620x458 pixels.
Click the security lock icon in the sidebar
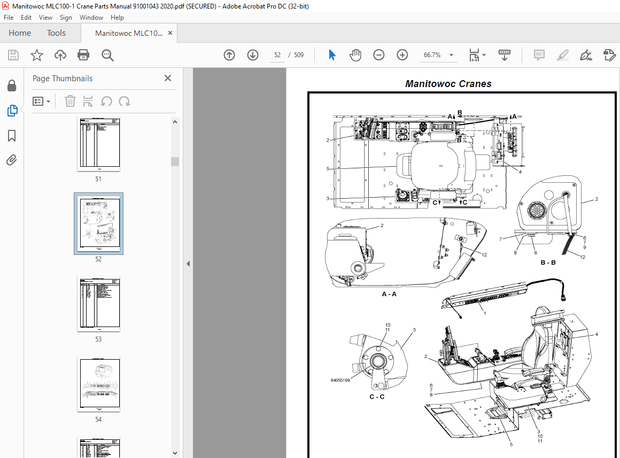12,85
